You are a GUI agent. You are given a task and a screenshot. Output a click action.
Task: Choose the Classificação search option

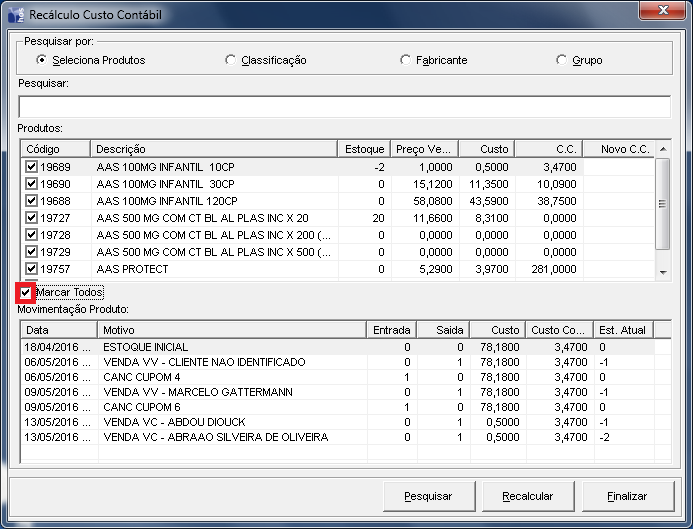tap(231, 60)
